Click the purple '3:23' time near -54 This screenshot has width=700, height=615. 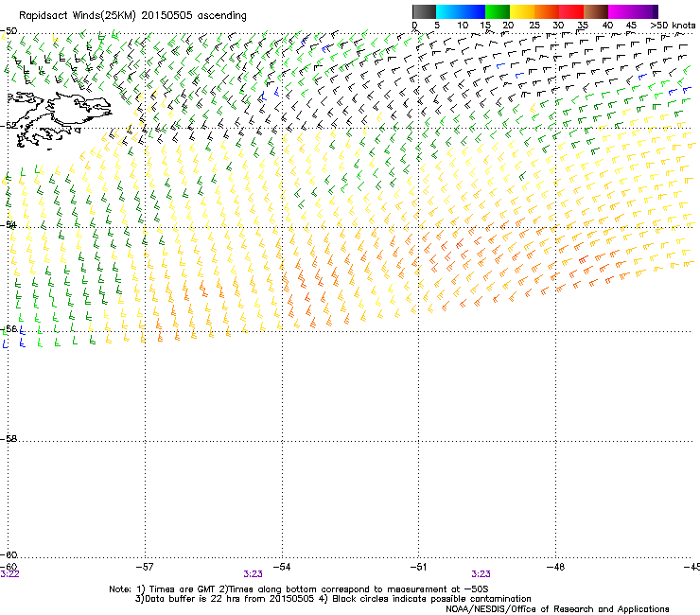pyautogui.click(x=253, y=574)
